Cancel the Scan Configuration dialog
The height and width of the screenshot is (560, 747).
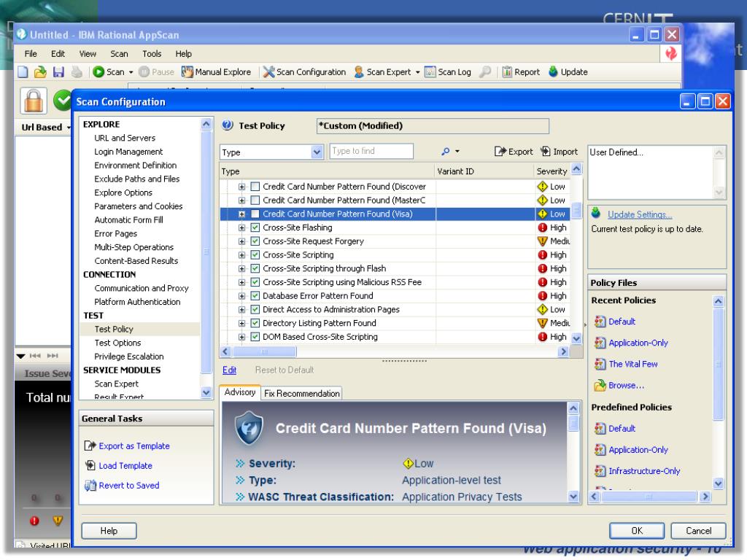698,531
